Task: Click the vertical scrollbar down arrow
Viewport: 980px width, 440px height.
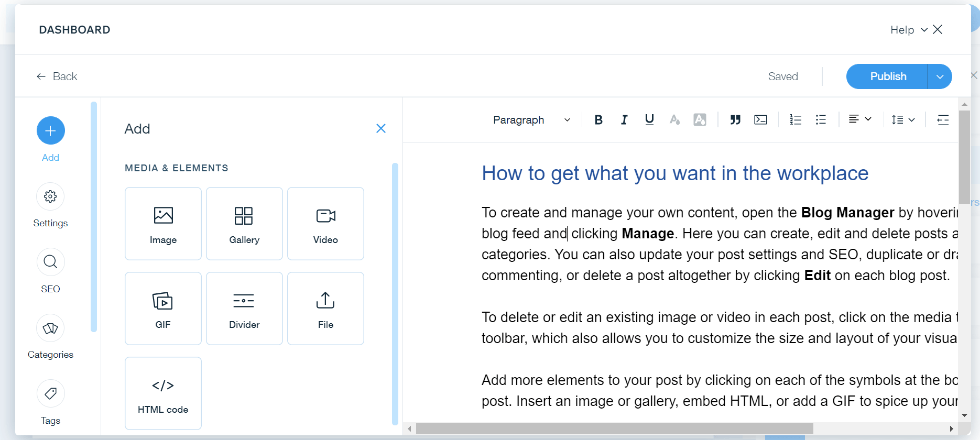Action: tap(964, 415)
